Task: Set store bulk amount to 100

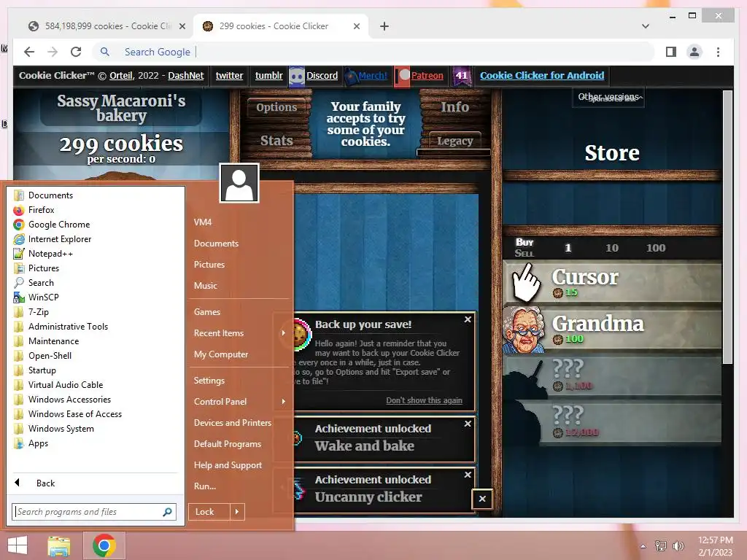Action: click(656, 248)
